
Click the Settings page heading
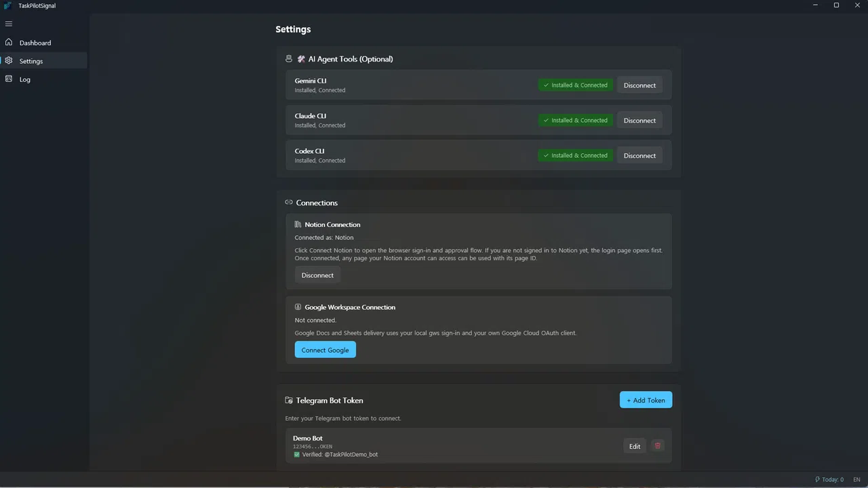(x=293, y=29)
